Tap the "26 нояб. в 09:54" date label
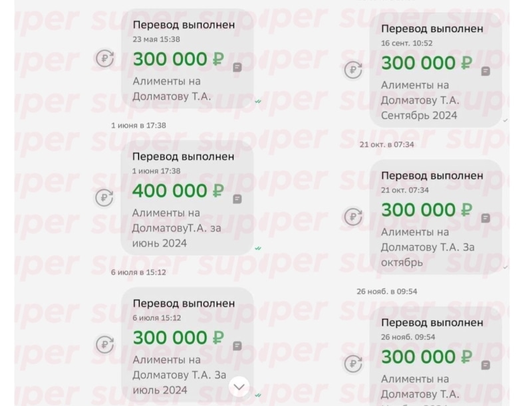 (x=387, y=291)
